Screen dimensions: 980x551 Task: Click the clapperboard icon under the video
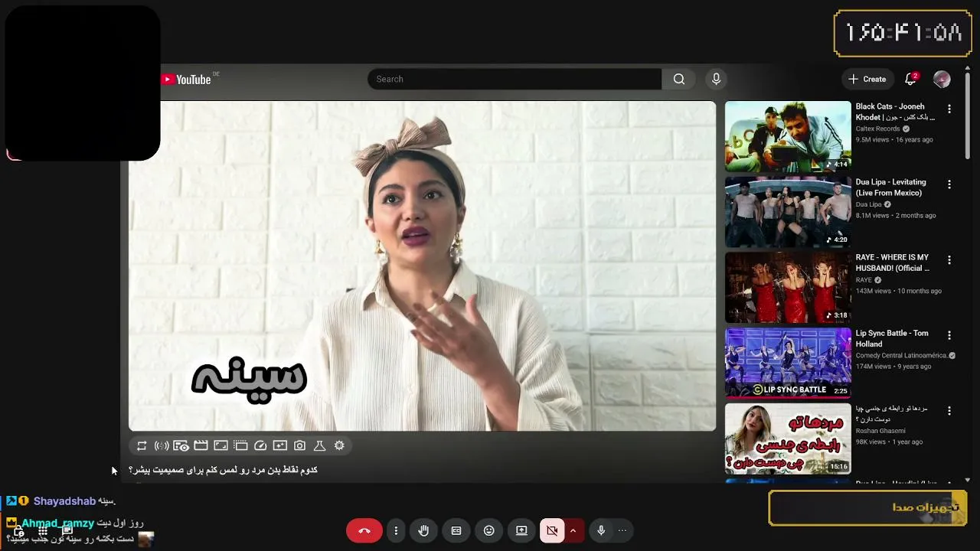[x=201, y=445]
